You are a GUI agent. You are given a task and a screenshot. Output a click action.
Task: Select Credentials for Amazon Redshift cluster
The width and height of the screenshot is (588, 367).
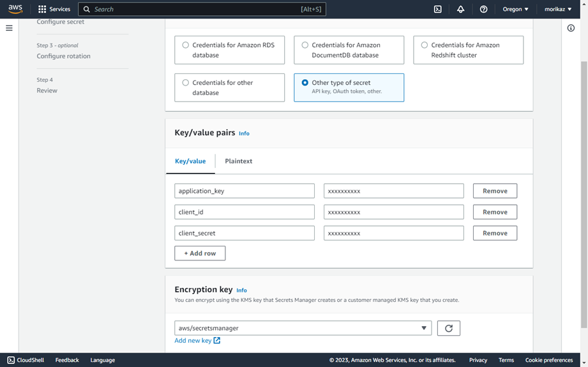(469, 50)
